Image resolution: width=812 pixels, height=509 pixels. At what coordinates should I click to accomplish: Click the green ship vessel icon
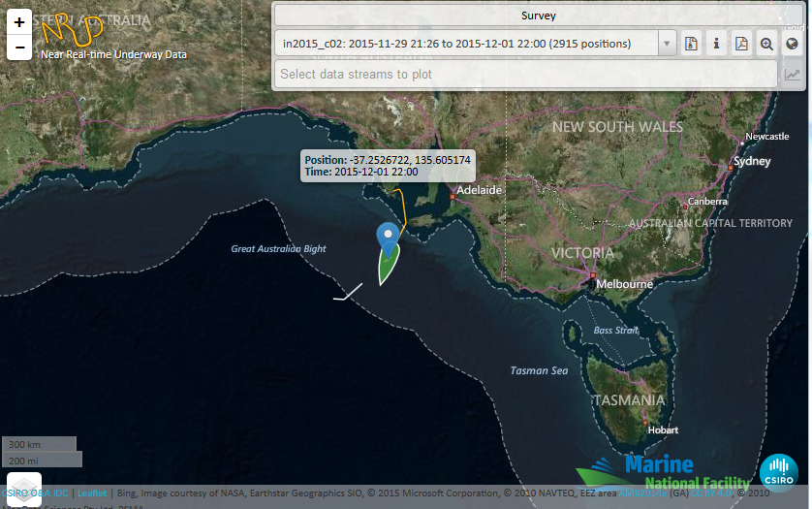pos(388,268)
